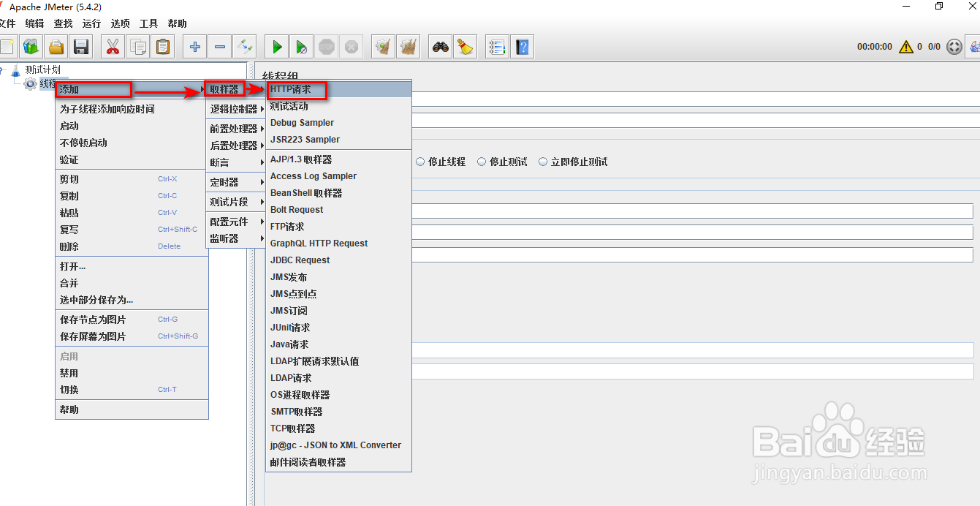This screenshot has height=506, width=980.
Task: Open the 工具 menu
Action: point(149,24)
